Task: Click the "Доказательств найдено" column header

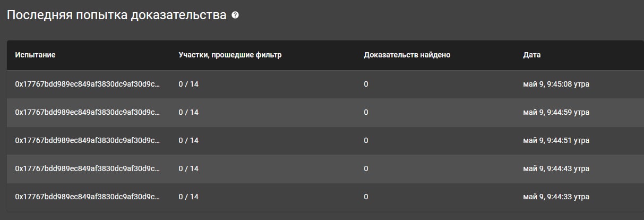Action: click(x=407, y=55)
